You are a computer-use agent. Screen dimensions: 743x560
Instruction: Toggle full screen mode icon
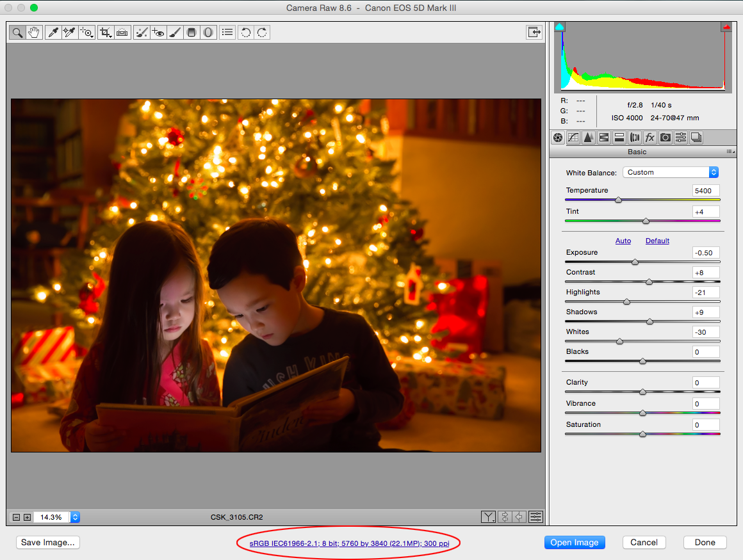pos(533,32)
